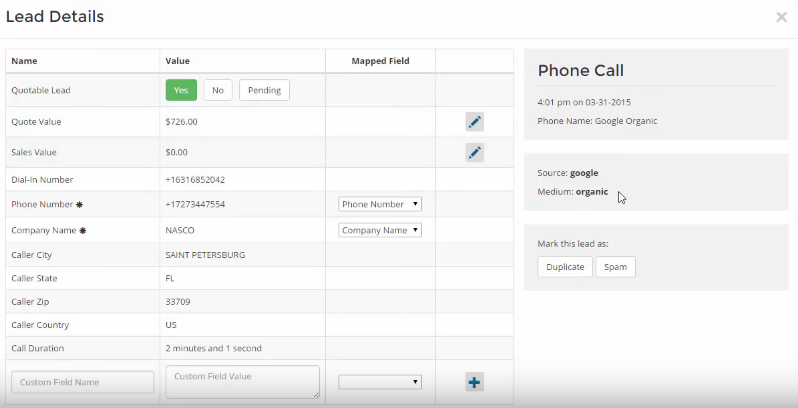Click the Sales Value row label
The width and height of the screenshot is (798, 408).
click(34, 153)
